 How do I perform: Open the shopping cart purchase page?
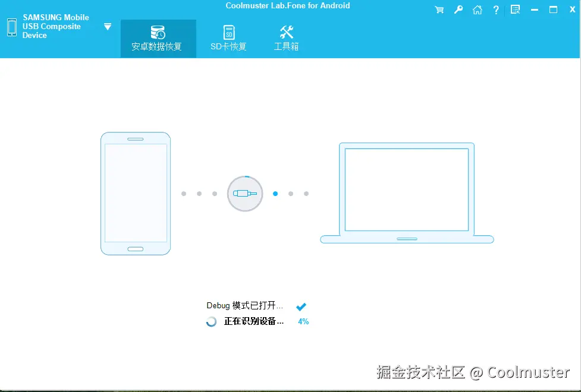click(439, 10)
